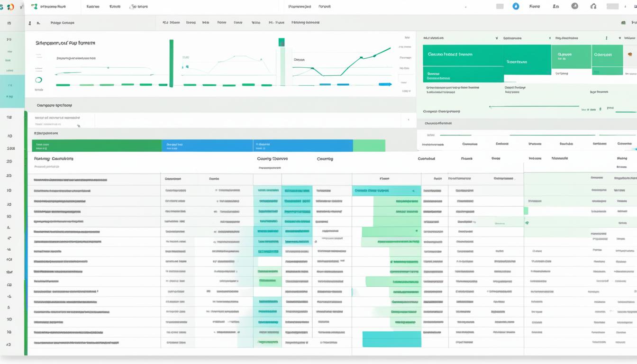Click the blue arrow at the chart's end
The image size is (637, 364).
point(385,84)
